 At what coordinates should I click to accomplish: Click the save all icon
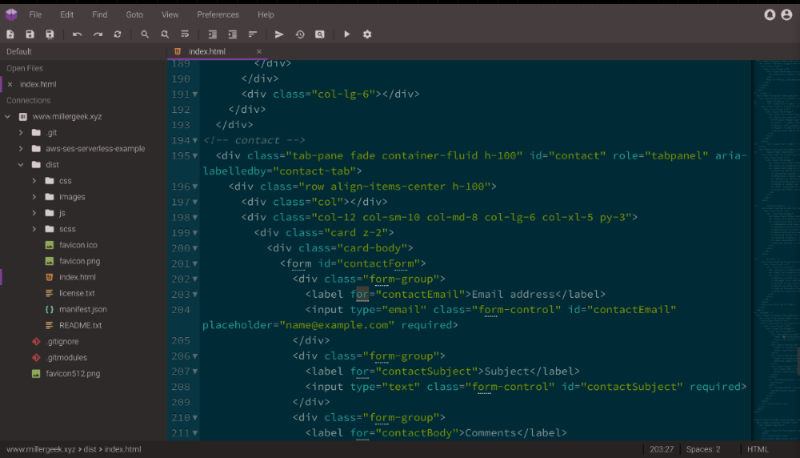coord(49,34)
